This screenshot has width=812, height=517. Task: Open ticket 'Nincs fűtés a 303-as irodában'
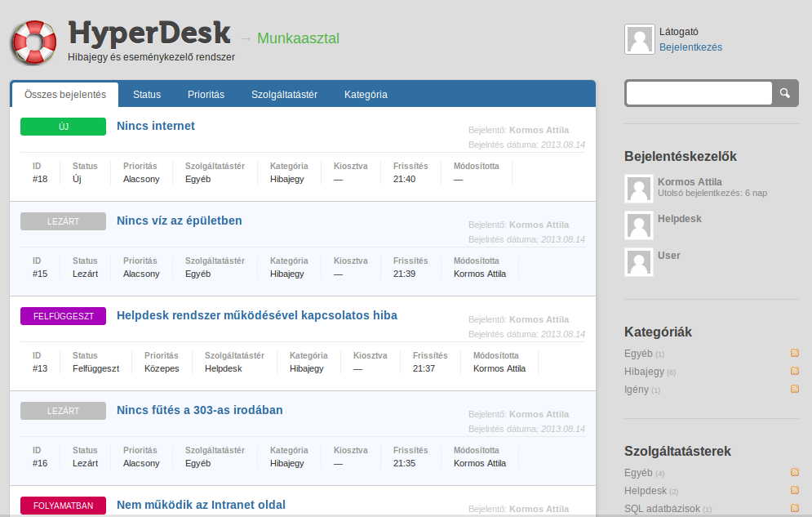[x=200, y=410]
